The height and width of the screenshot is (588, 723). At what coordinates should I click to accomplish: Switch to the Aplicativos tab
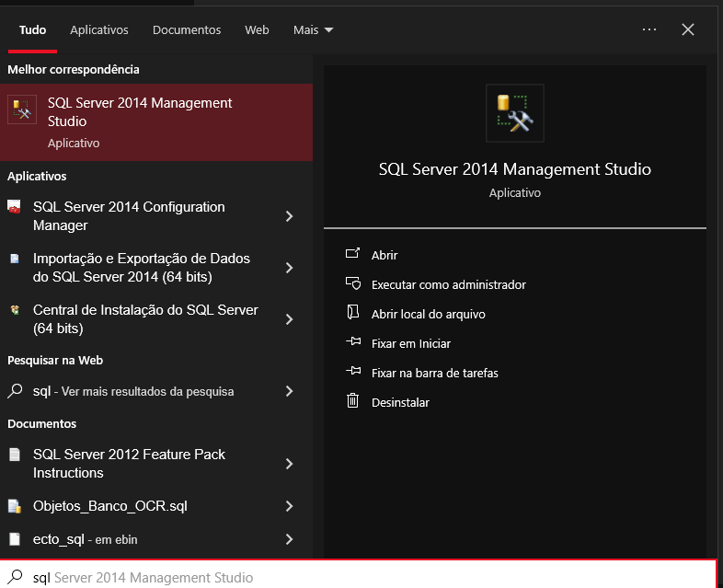tap(99, 30)
